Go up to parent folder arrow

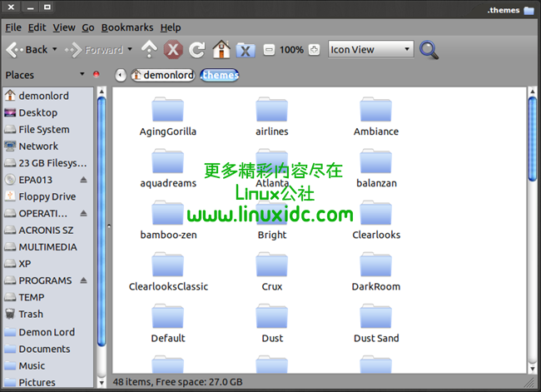[x=149, y=50]
